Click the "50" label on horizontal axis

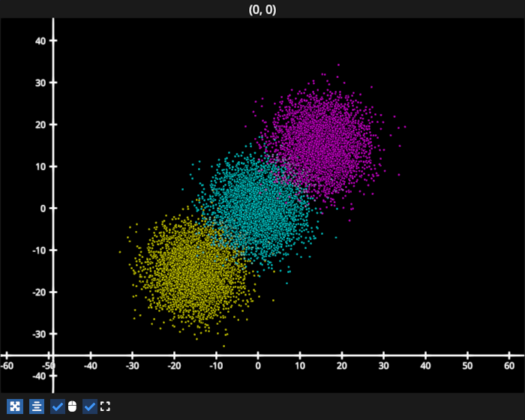pyautogui.click(x=467, y=366)
